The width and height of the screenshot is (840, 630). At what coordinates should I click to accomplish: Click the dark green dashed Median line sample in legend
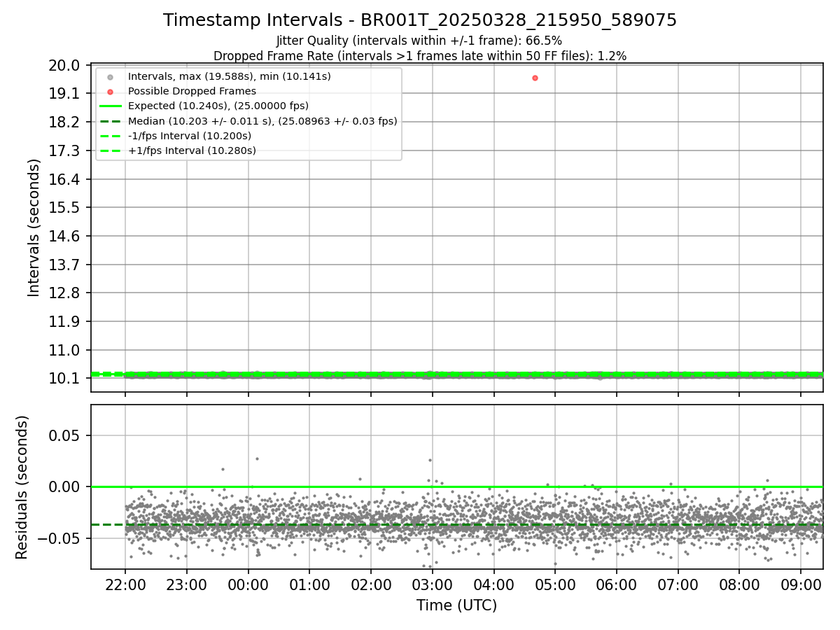click(110, 121)
